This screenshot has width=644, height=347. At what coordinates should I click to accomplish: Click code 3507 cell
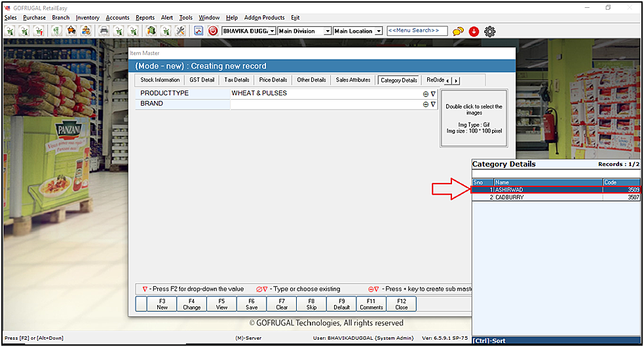pos(622,197)
